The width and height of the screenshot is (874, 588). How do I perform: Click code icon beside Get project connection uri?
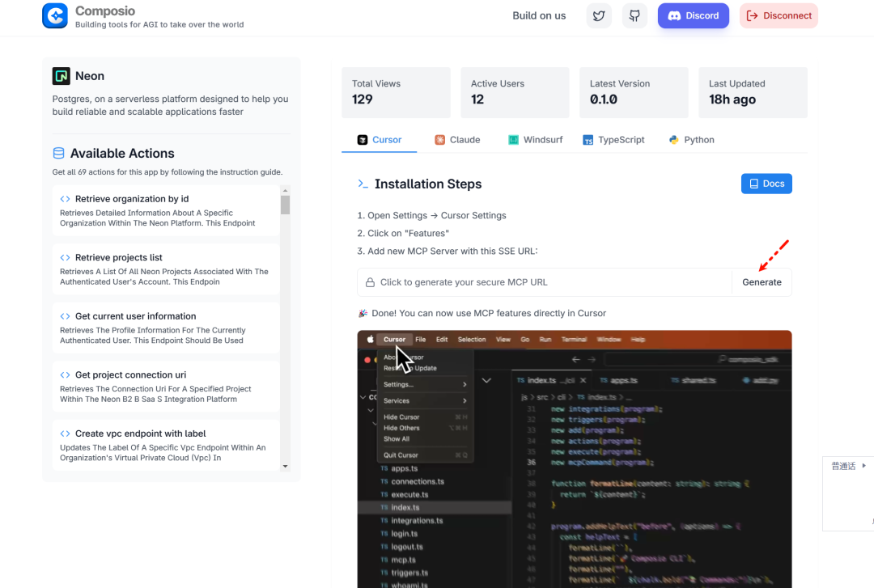pos(66,375)
